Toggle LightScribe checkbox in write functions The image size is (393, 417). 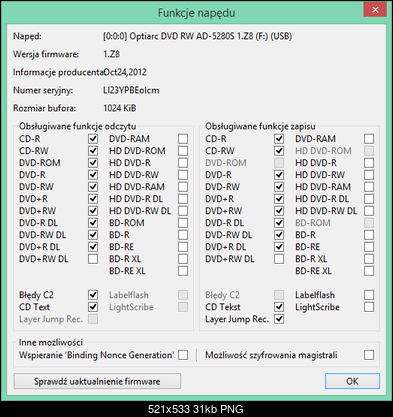369,307
